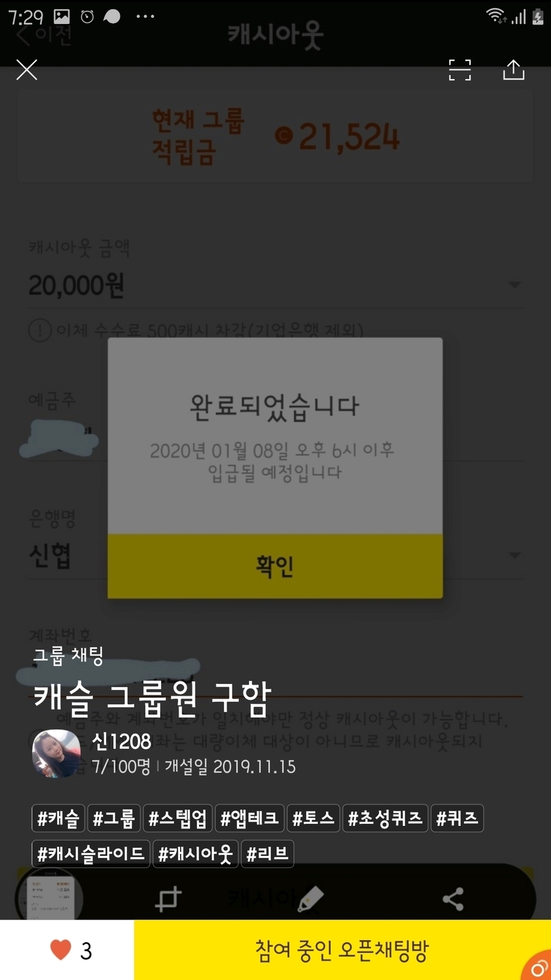The height and width of the screenshot is (980, 551).
Task: Select the pencil edit icon
Action: (310, 899)
